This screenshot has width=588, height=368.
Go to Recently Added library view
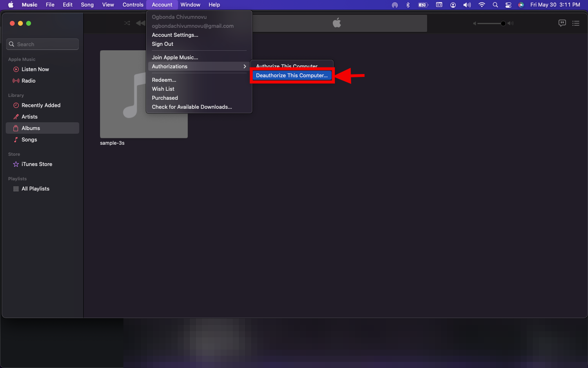(x=41, y=105)
